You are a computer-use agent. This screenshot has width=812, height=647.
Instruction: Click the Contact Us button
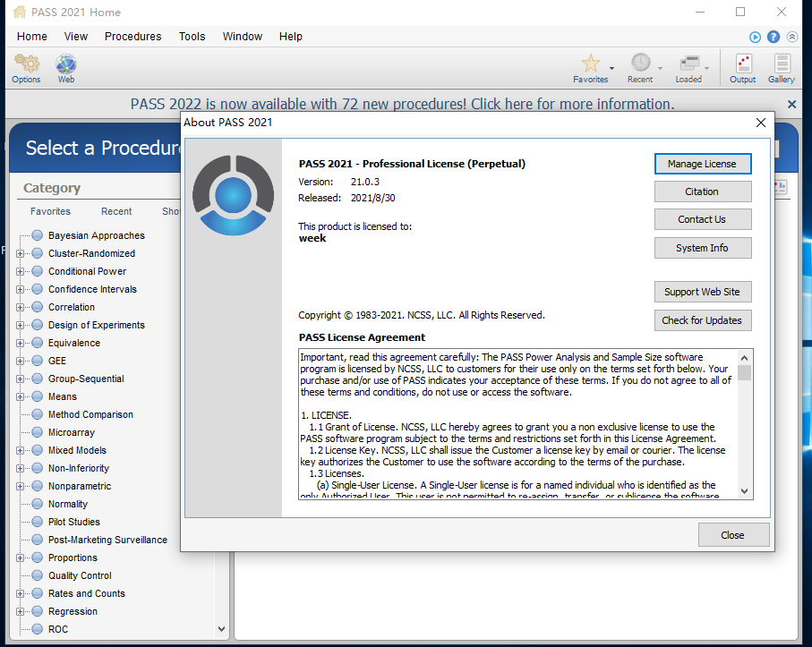pyautogui.click(x=703, y=219)
